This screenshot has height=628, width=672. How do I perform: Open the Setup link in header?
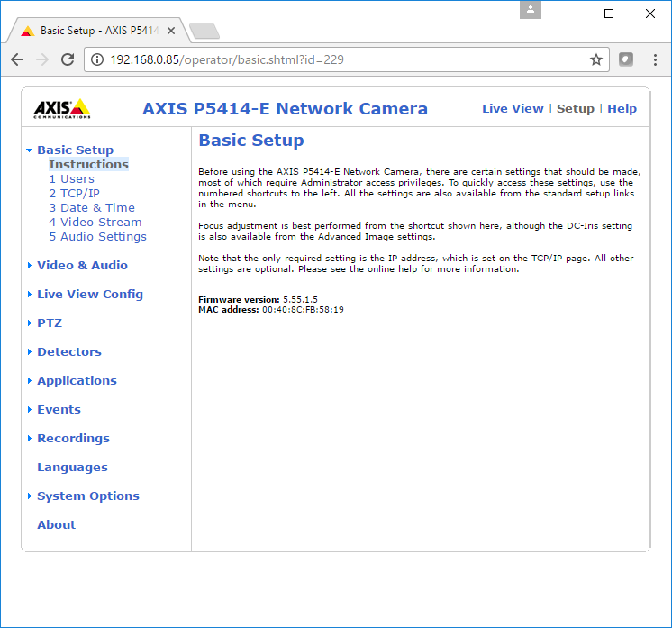pos(575,108)
